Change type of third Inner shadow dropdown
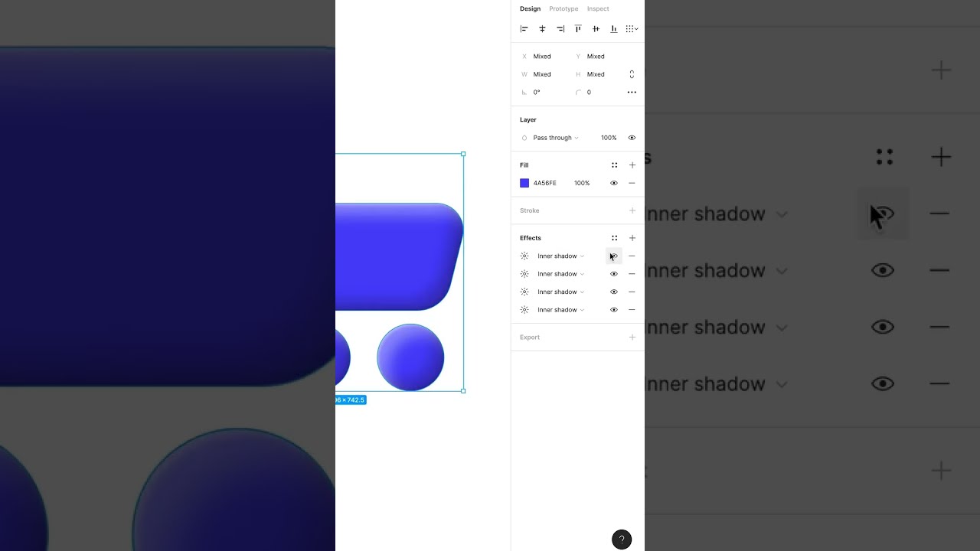 (560, 292)
